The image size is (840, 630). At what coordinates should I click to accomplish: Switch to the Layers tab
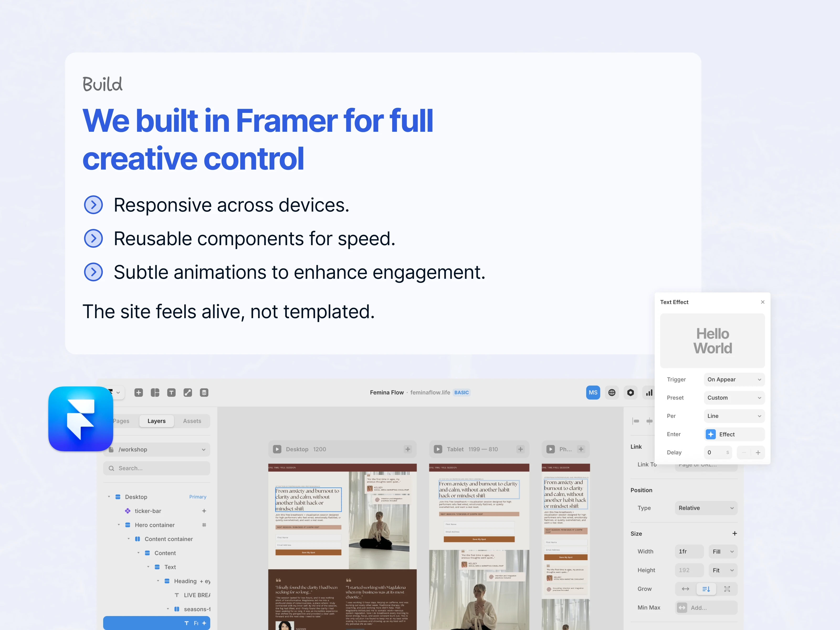coord(156,421)
